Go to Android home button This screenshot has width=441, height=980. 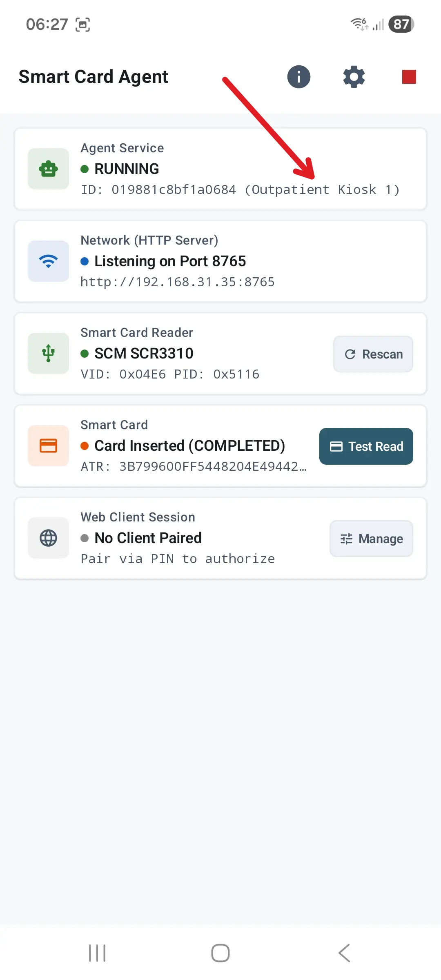220,953
